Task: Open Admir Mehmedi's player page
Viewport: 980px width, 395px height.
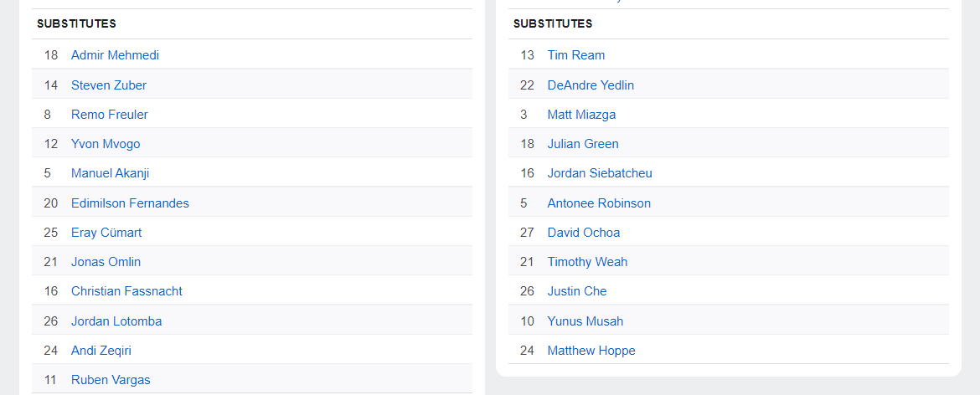Action: (x=115, y=55)
